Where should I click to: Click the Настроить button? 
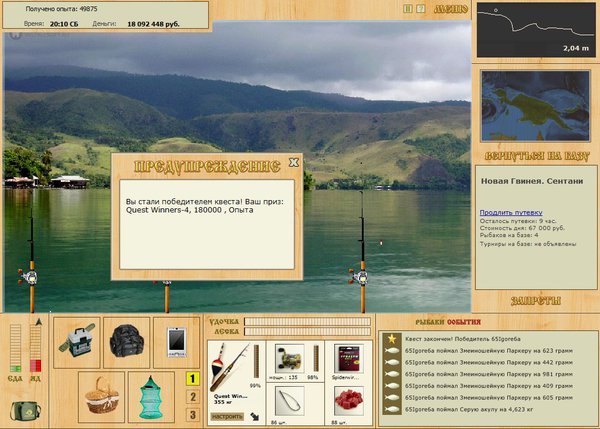click(x=227, y=416)
